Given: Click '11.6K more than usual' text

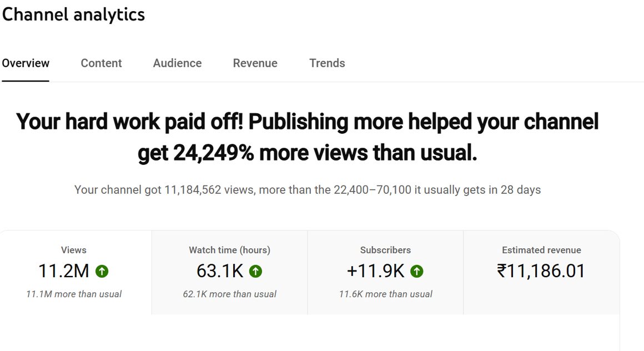Looking at the screenshot, I should tap(386, 294).
